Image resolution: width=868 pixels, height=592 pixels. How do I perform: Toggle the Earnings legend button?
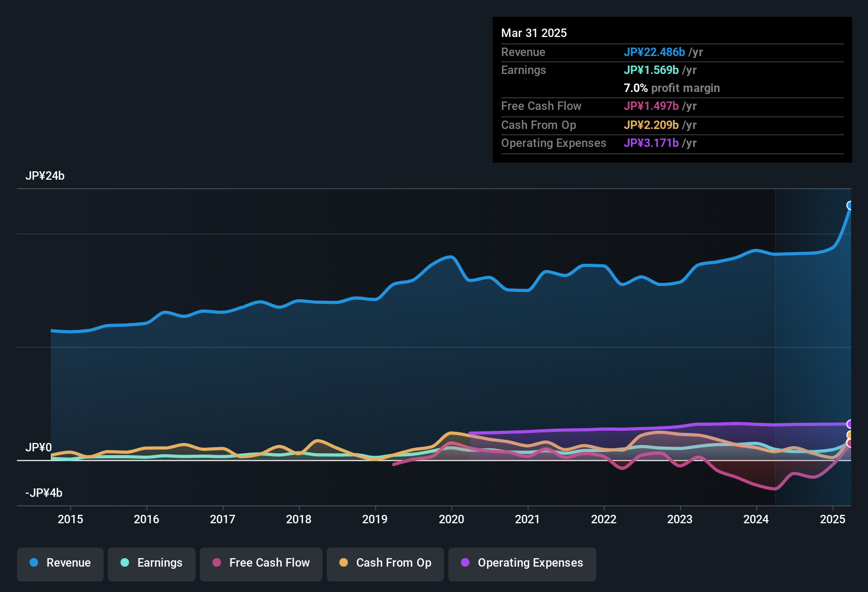(152, 563)
